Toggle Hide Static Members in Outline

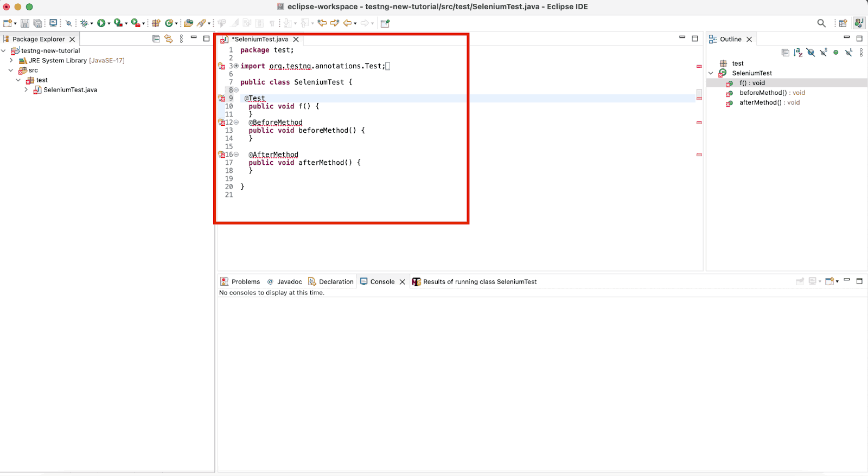pos(824,53)
